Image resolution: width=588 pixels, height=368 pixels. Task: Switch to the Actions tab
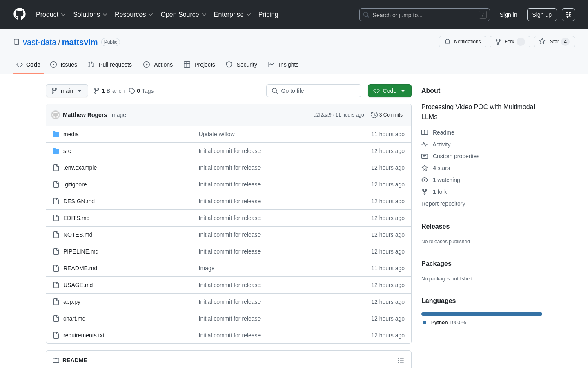tap(158, 65)
